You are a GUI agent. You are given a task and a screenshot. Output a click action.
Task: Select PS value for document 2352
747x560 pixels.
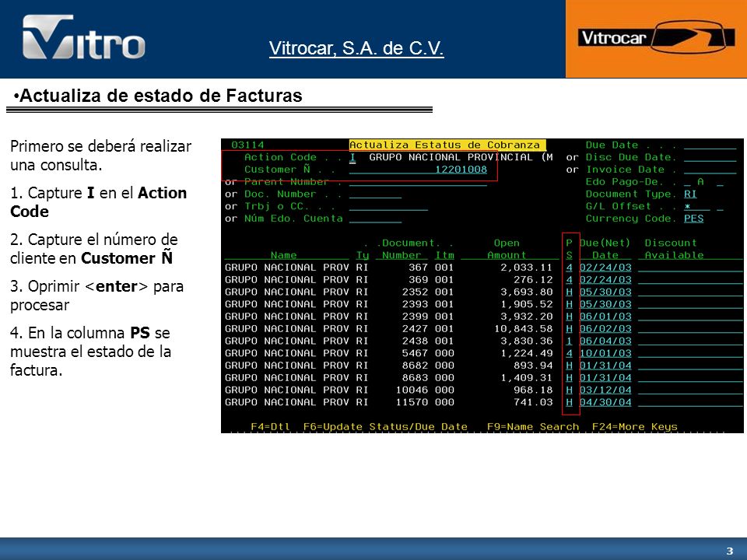[570, 292]
